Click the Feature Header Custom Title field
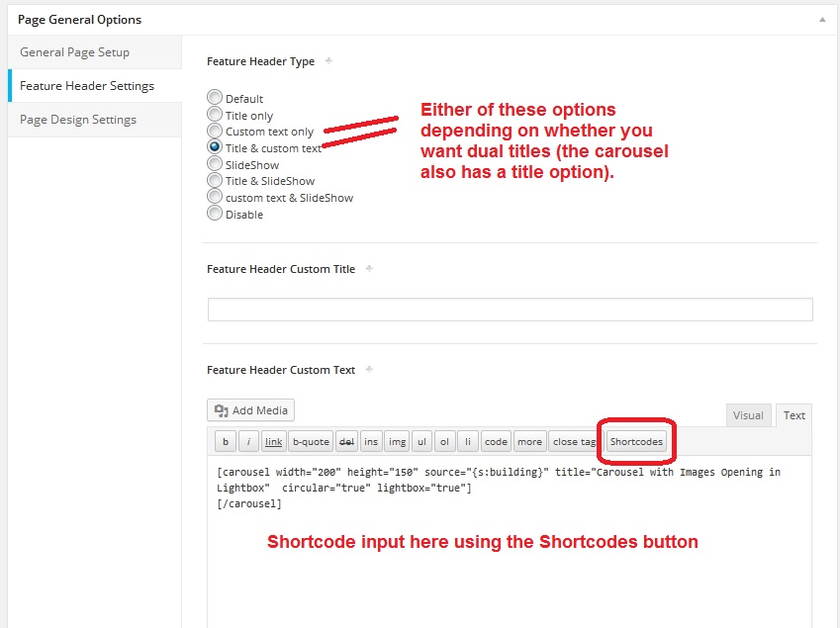This screenshot has height=628, width=840. [510, 310]
